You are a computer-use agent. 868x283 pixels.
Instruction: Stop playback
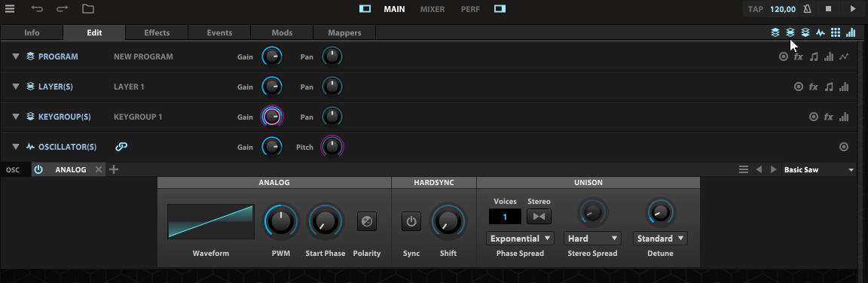[829, 9]
